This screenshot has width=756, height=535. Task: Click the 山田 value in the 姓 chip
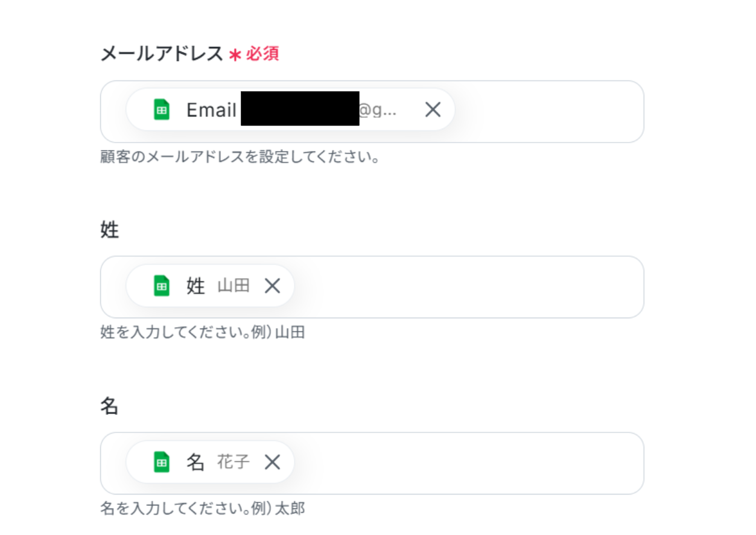point(233,286)
